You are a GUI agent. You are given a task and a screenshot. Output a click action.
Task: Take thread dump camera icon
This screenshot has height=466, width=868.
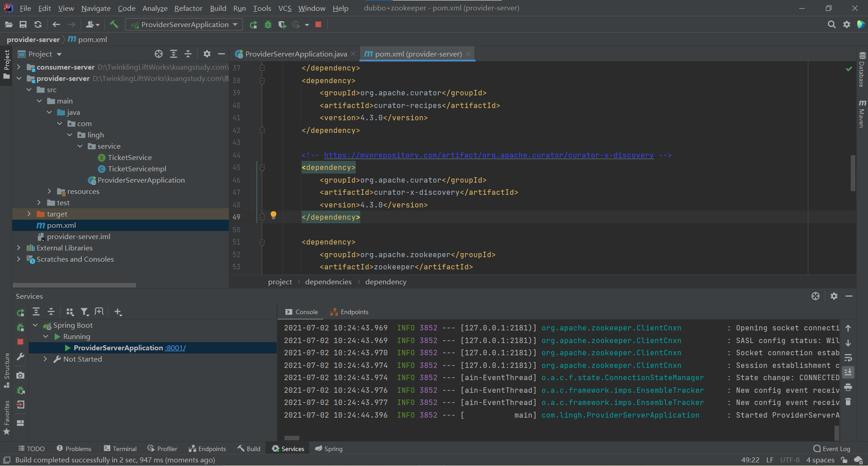tap(20, 375)
